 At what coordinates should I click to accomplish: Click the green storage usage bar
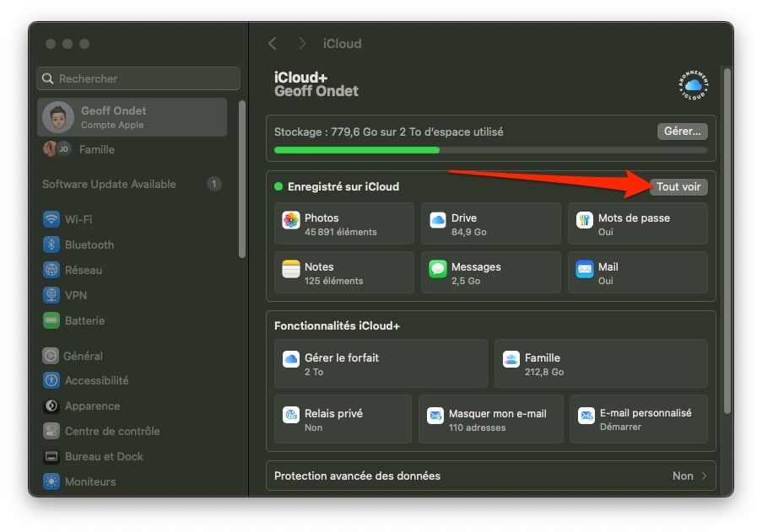click(357, 150)
